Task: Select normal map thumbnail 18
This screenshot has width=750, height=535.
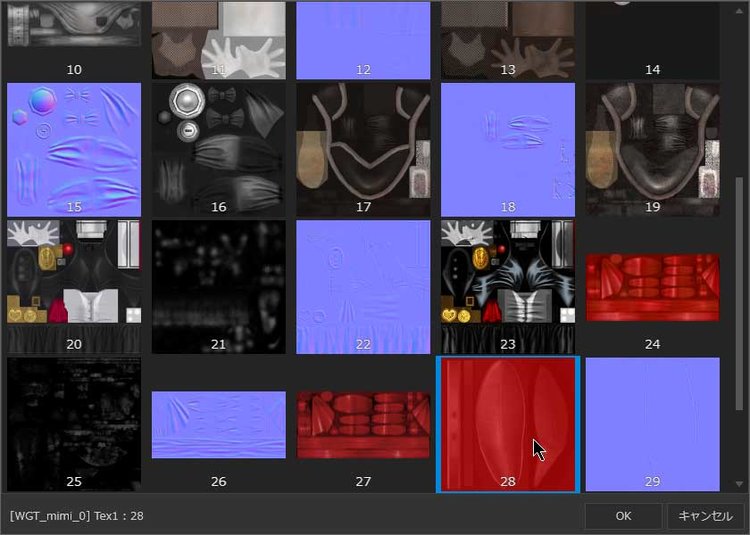Action: (508, 150)
